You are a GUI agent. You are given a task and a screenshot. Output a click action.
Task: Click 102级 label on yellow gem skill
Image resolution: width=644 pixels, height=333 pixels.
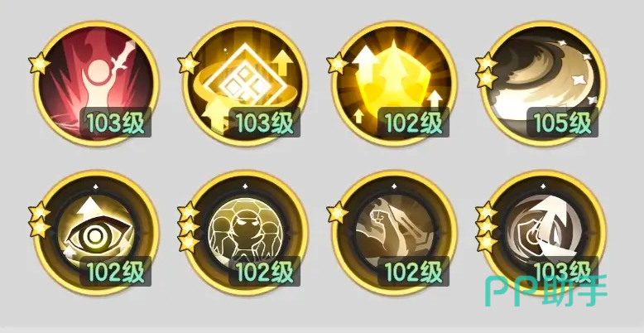[x=413, y=122]
